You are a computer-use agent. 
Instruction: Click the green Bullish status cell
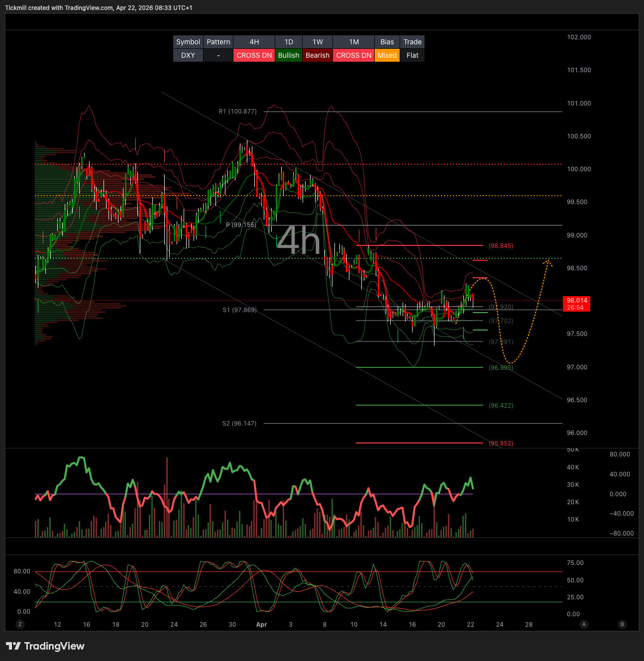coord(289,55)
